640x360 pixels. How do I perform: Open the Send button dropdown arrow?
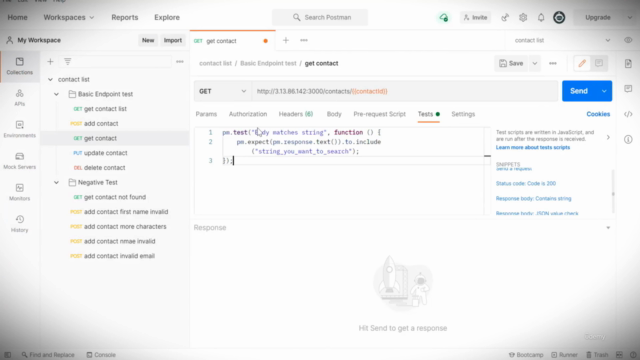point(604,91)
